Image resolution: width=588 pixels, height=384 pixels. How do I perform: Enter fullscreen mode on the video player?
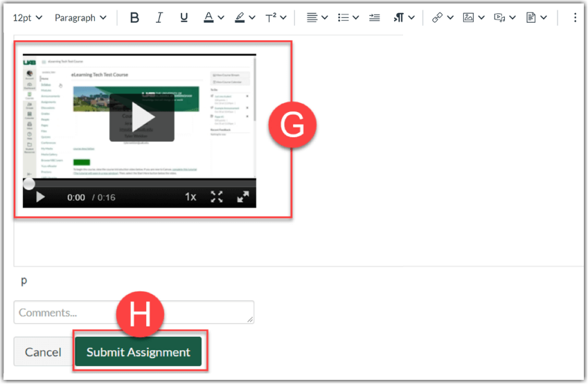[217, 197]
